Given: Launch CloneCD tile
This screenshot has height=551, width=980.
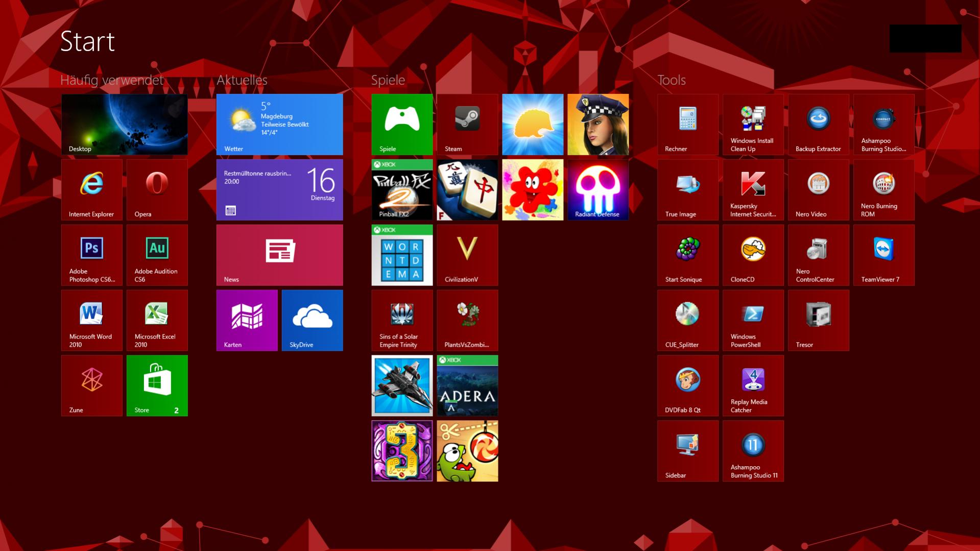Looking at the screenshot, I should [753, 255].
